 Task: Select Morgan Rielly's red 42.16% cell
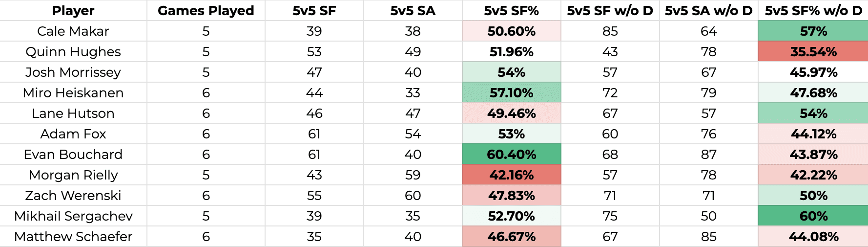[511, 175]
